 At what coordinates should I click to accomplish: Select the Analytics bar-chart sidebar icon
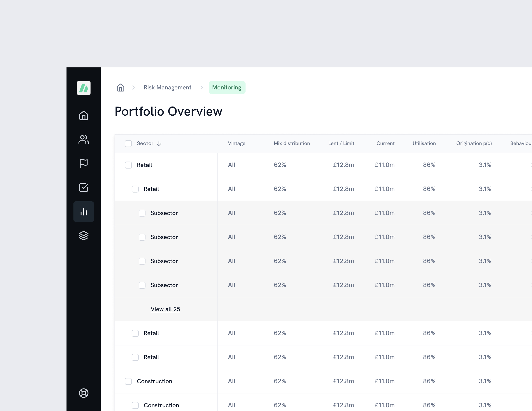pos(84,212)
